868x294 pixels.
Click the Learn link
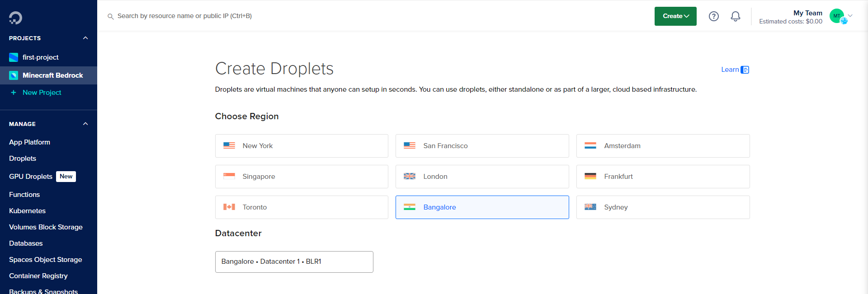tap(729, 70)
